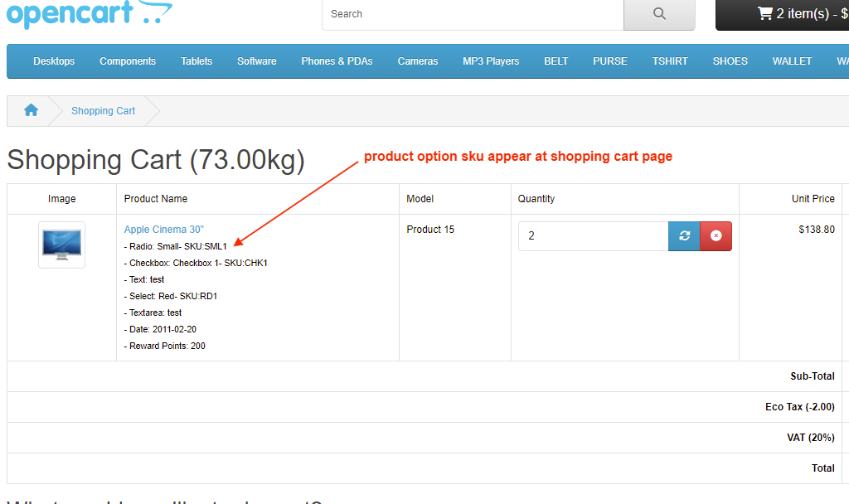Browse the Phones & PDAs category
The image size is (849, 504).
click(337, 61)
